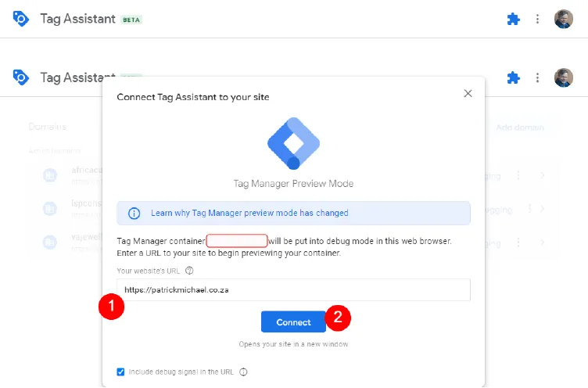588x388 pixels.
Task: Open second domain row's three-dot menu
Action: pos(529,209)
